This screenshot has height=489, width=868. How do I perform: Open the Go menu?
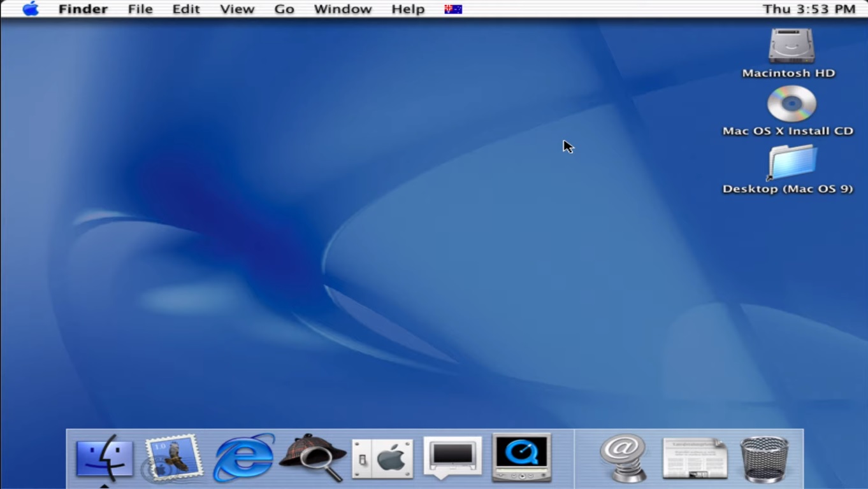point(284,9)
